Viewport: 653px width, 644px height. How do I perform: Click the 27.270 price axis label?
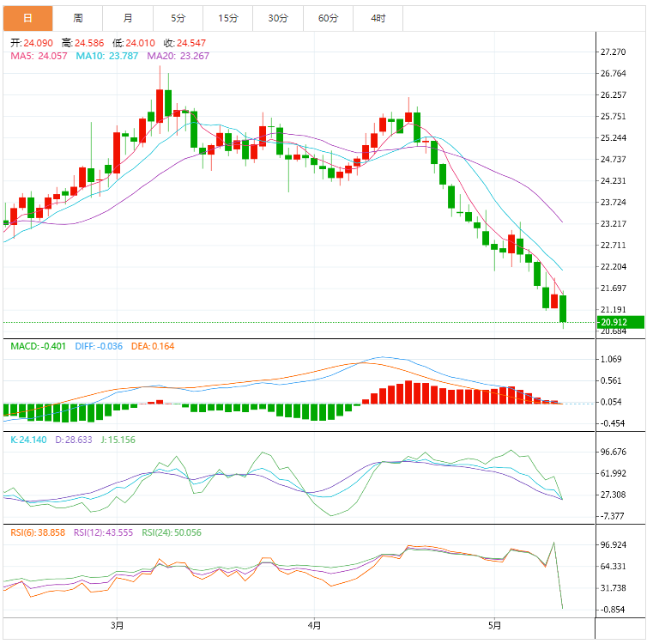613,52
